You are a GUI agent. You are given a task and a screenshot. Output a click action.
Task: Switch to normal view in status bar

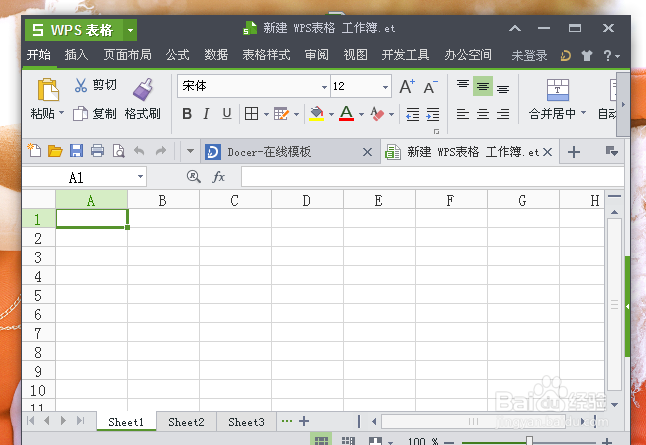(321, 440)
